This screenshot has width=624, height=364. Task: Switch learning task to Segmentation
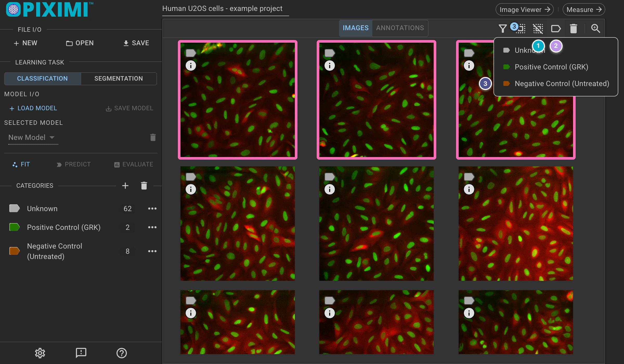[x=119, y=79]
